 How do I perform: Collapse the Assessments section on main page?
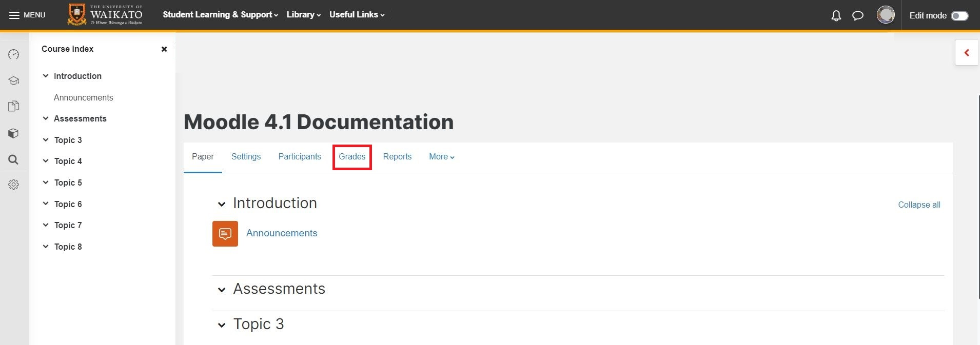tap(222, 290)
